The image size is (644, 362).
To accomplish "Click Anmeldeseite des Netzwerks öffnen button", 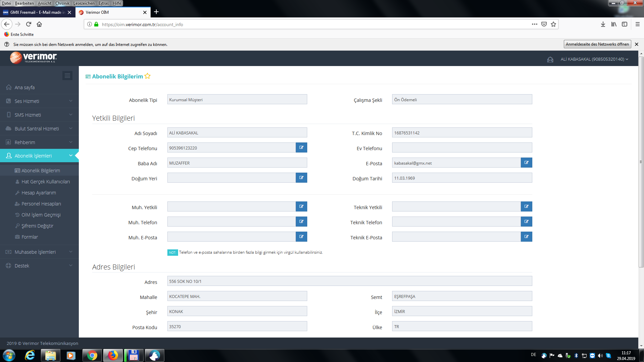I will pos(597,44).
